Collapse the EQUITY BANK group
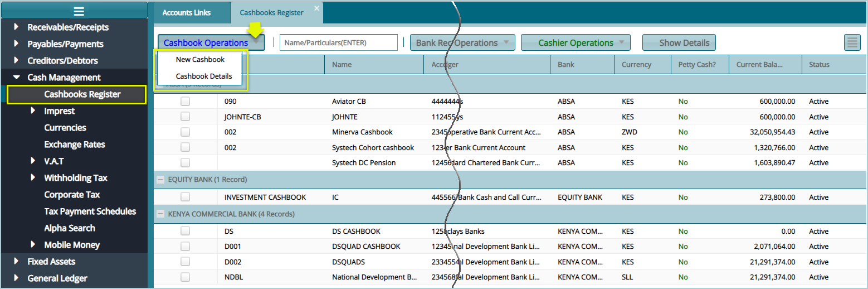The image size is (868, 289). coord(160,180)
